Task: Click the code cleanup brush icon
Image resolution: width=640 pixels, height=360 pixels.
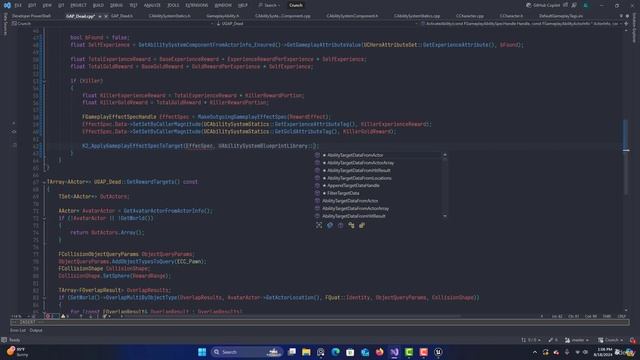Action: (x=105, y=316)
